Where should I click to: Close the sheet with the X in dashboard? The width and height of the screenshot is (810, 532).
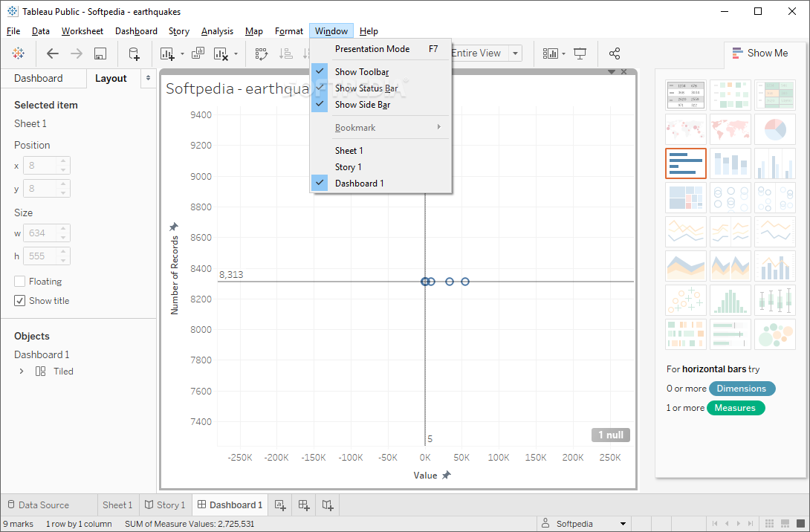click(x=624, y=72)
